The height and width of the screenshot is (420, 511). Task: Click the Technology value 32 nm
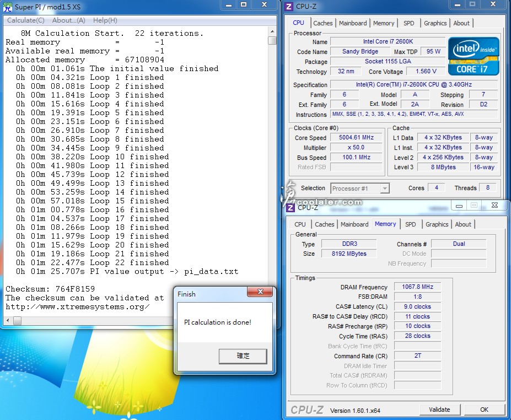tap(346, 71)
